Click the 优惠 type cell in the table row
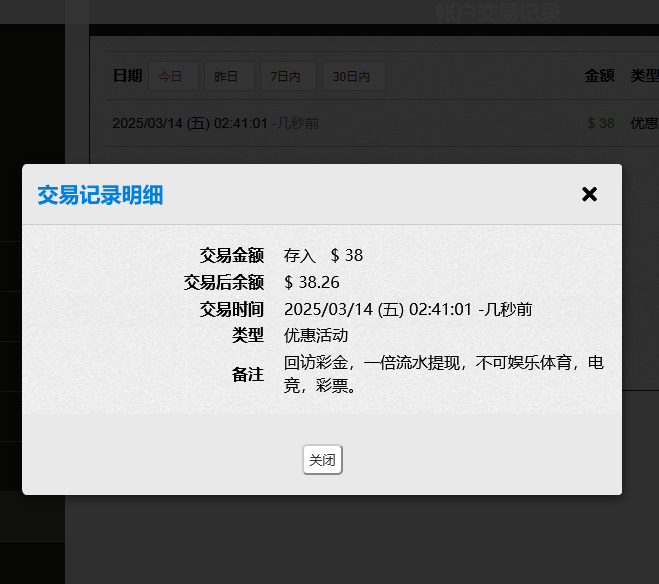This screenshot has width=659, height=584. (643, 123)
